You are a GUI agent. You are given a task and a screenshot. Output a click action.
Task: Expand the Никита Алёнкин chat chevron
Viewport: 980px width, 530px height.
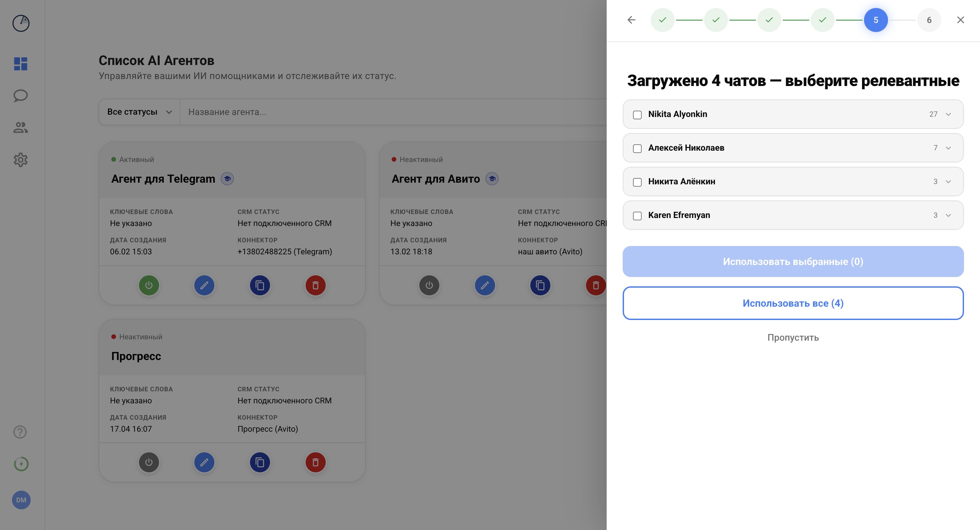948,181
